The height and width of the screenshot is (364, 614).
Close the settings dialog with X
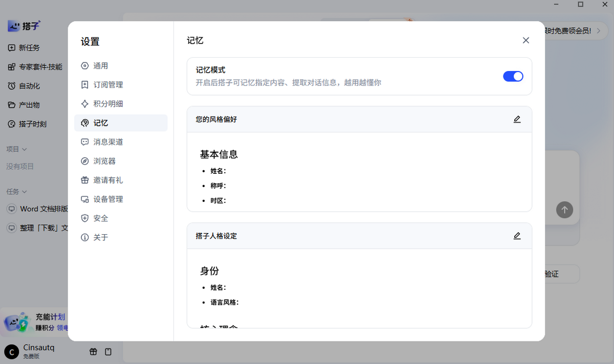525,40
